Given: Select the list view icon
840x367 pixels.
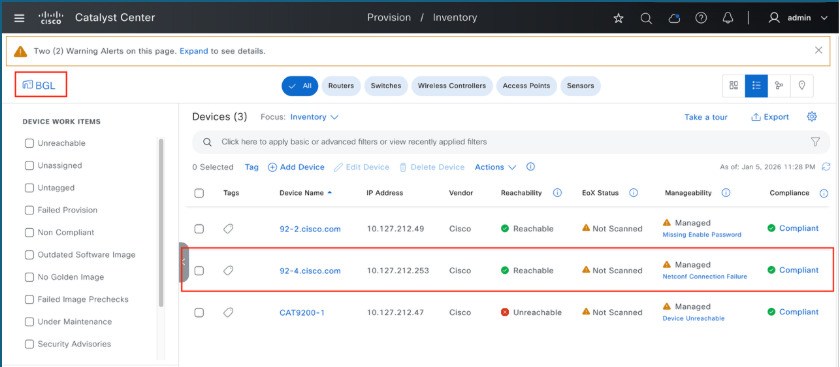Looking at the screenshot, I should (x=756, y=86).
